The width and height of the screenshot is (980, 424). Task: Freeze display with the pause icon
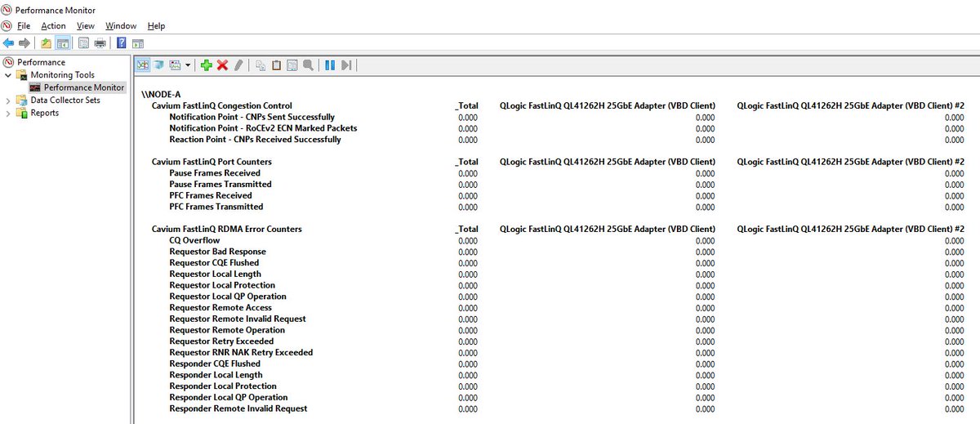tap(330, 65)
